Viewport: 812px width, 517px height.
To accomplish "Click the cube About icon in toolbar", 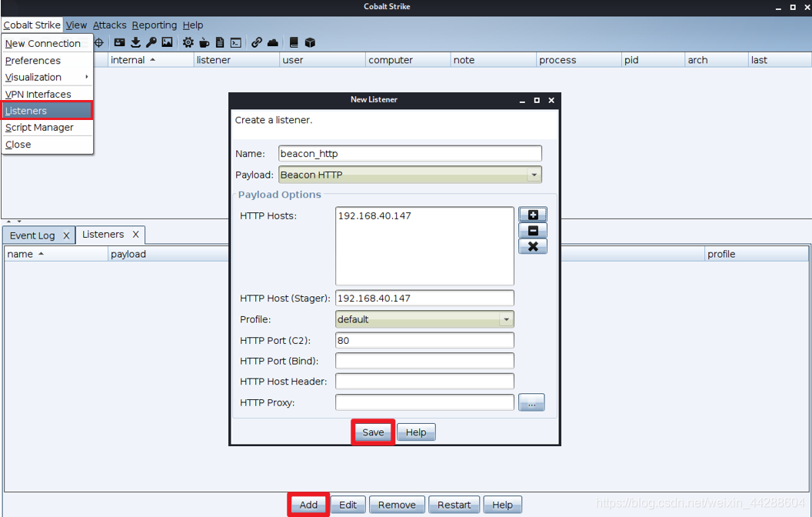I will point(310,42).
